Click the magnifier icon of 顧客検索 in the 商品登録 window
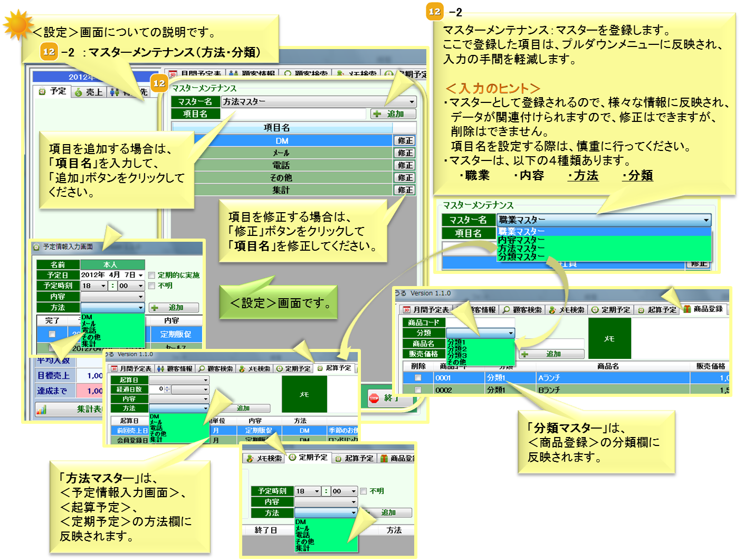 tap(507, 310)
